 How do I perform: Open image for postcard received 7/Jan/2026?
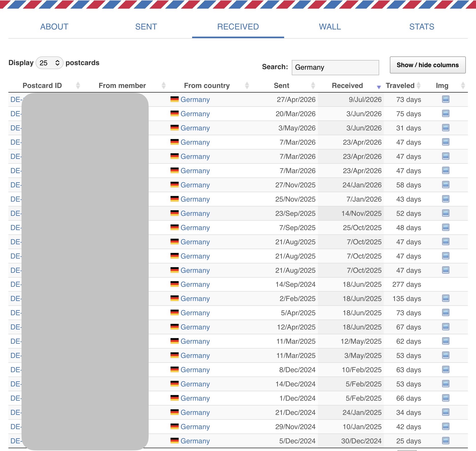coord(446,199)
